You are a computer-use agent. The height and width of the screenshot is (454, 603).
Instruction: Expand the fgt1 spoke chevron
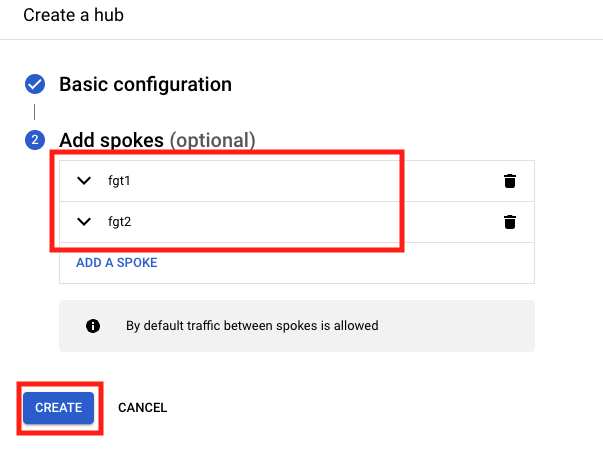[x=84, y=180]
